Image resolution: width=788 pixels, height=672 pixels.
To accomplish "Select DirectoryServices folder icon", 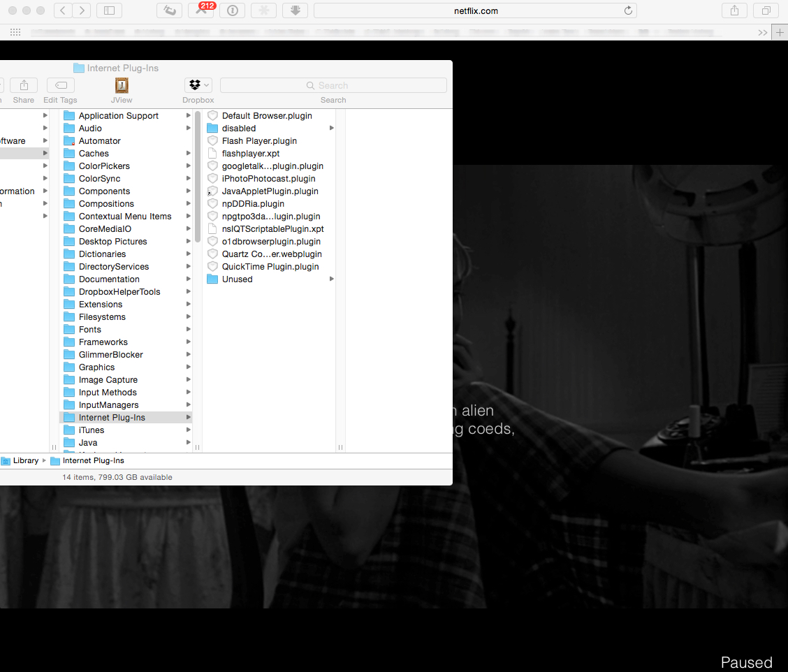I will pyautogui.click(x=69, y=266).
